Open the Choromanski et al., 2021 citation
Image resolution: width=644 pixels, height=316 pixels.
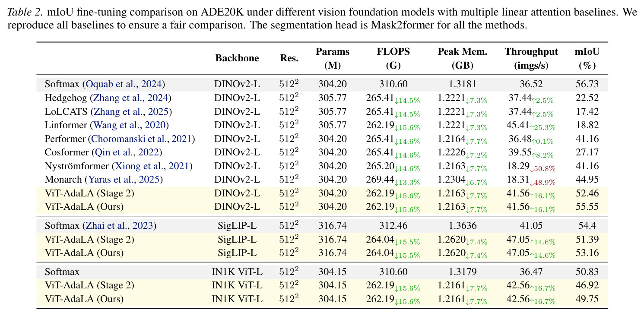click(141, 139)
